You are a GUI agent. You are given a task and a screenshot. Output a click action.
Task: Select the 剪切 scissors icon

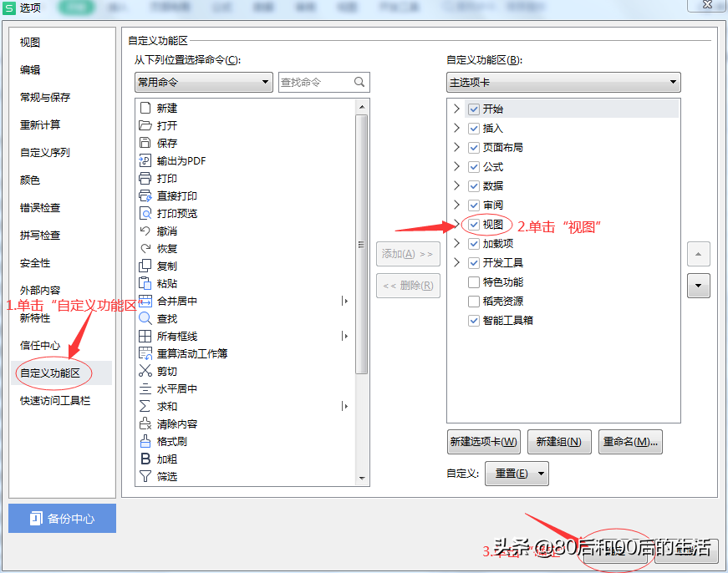click(145, 371)
